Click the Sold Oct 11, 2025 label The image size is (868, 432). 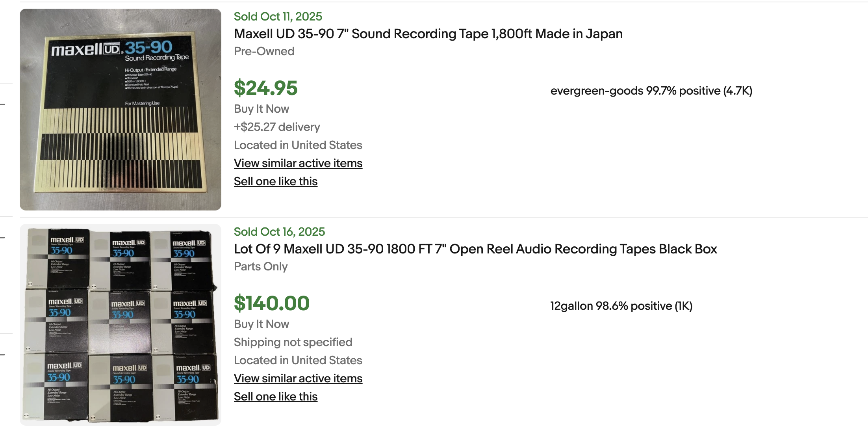point(278,17)
